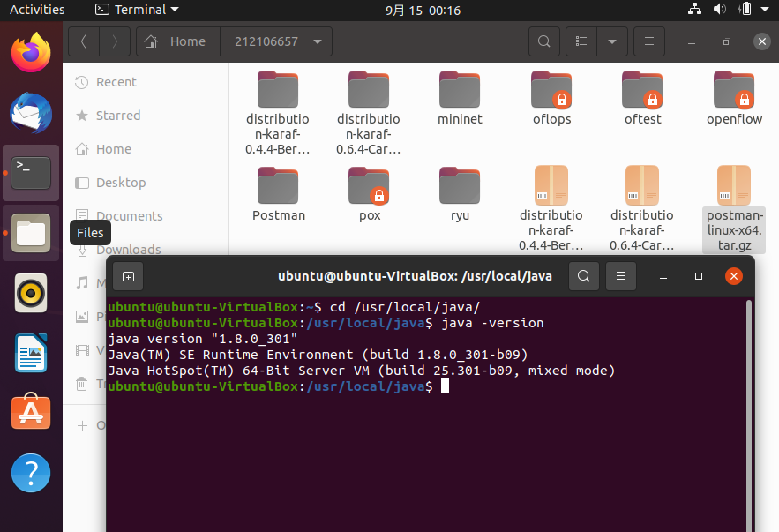
Task: Go to Starred in the Files sidebar
Action: tap(117, 116)
